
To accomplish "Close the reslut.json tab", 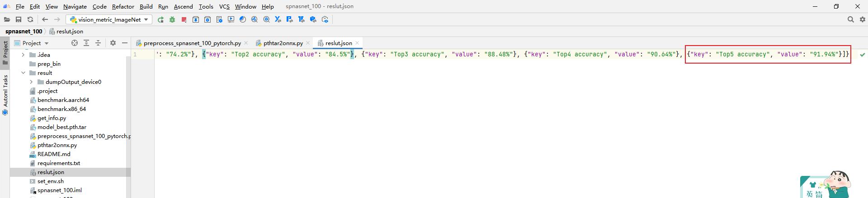I will point(357,43).
